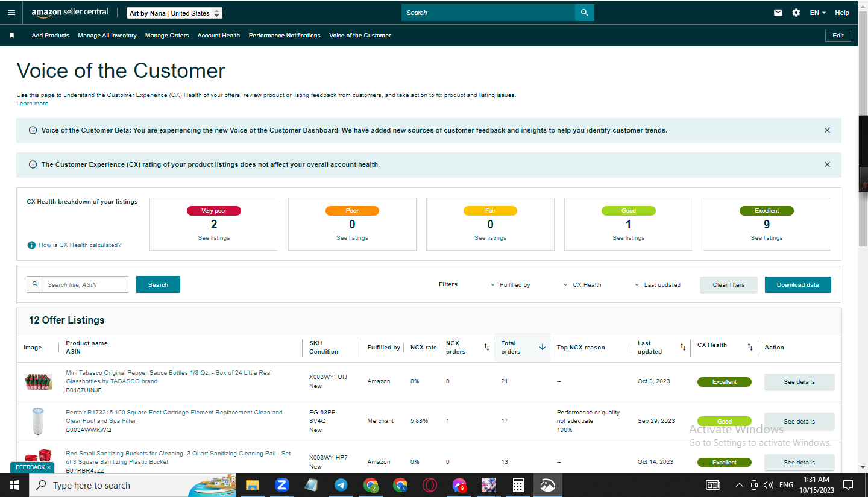Open Windows Start menu

[14, 485]
